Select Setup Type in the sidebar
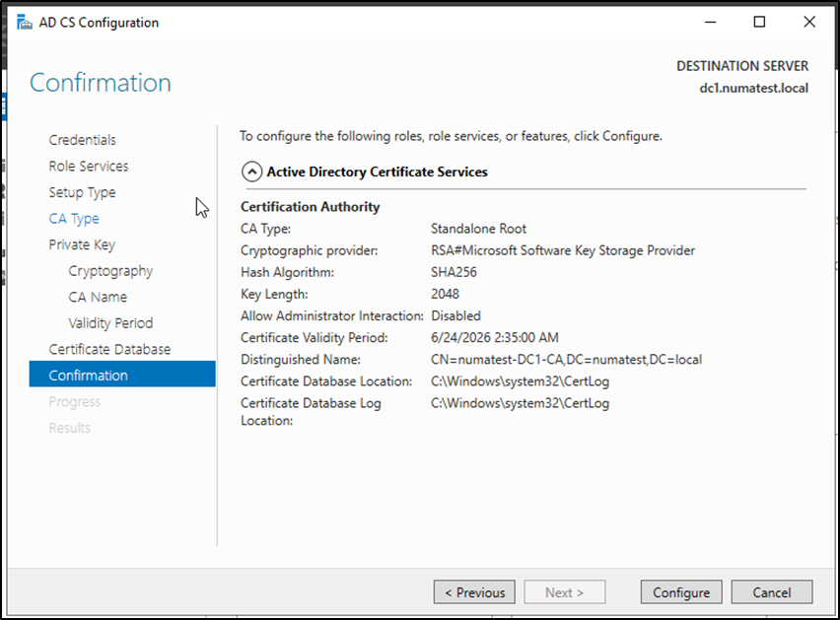Image resolution: width=840 pixels, height=620 pixels. (x=82, y=192)
